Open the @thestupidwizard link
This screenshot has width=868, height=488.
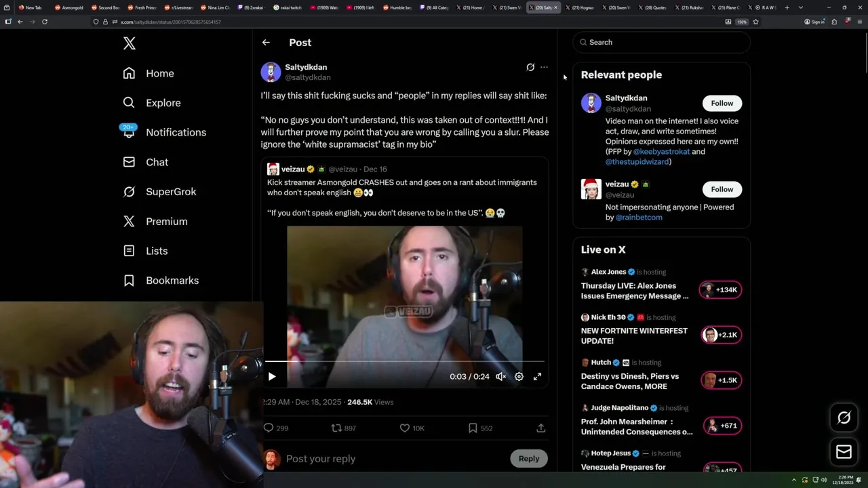637,161
